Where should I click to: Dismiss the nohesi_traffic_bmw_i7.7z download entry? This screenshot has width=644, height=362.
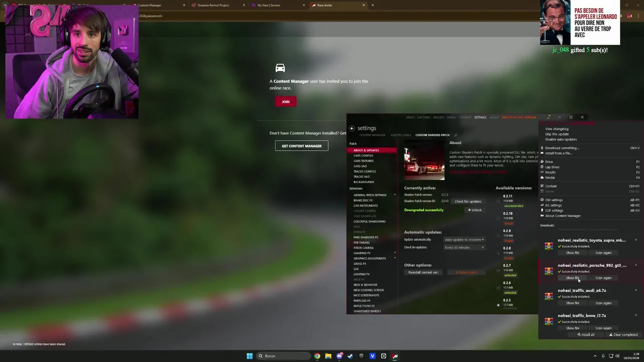tap(635, 315)
